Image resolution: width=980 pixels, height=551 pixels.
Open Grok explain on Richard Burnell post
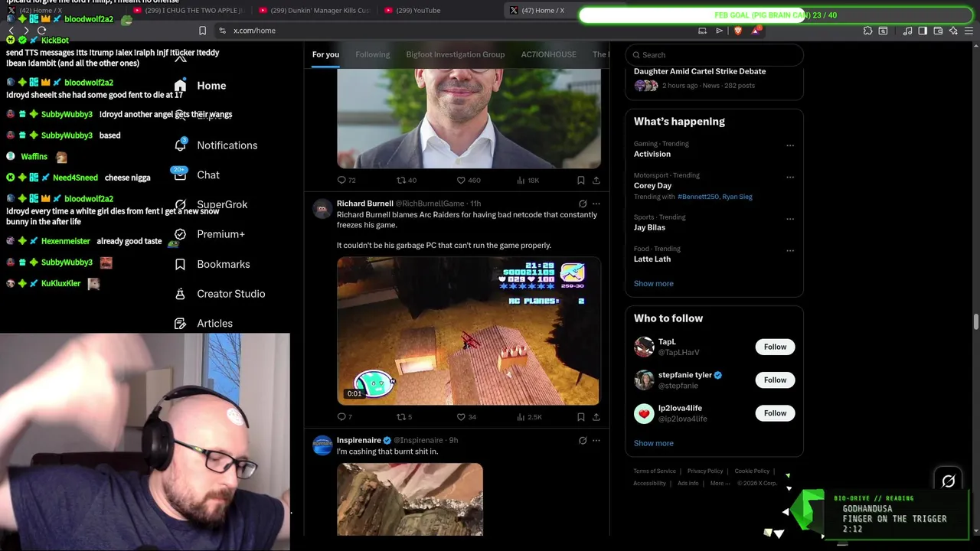point(583,204)
